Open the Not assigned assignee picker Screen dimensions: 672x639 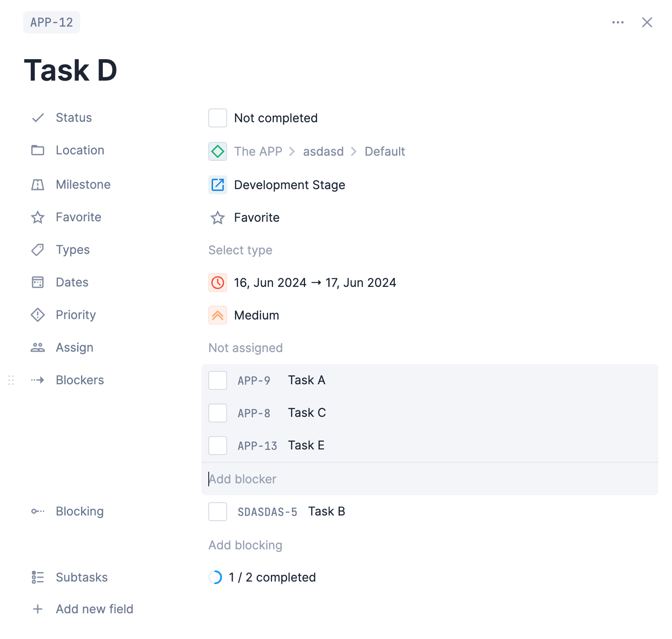(246, 348)
